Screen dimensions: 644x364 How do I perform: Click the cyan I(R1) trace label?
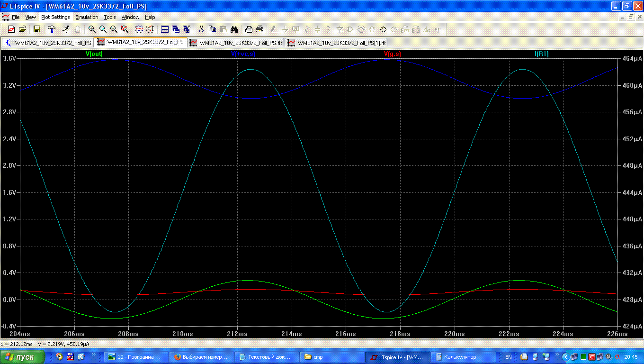click(x=541, y=54)
